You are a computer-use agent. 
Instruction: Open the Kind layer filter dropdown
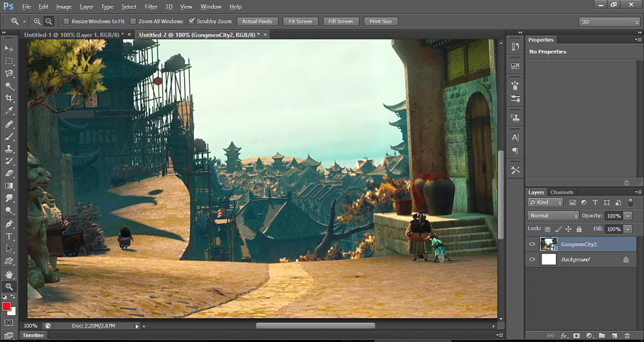[x=546, y=202]
